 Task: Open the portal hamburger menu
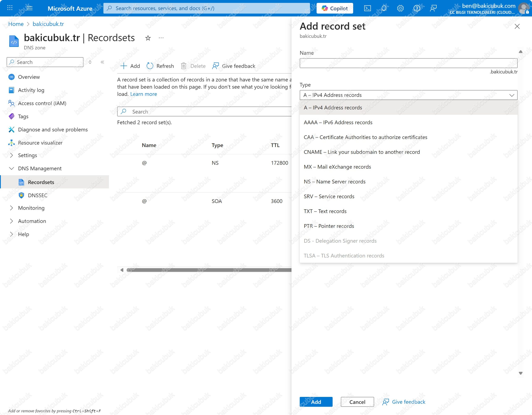[x=30, y=8]
